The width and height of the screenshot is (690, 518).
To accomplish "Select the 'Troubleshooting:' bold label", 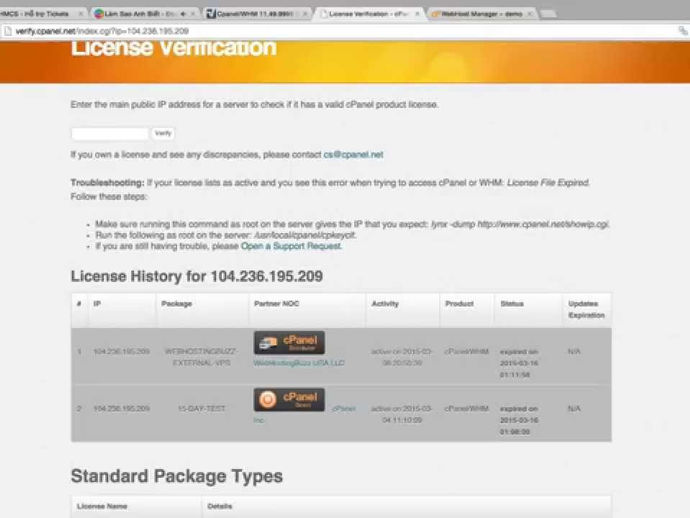I will tap(107, 183).
